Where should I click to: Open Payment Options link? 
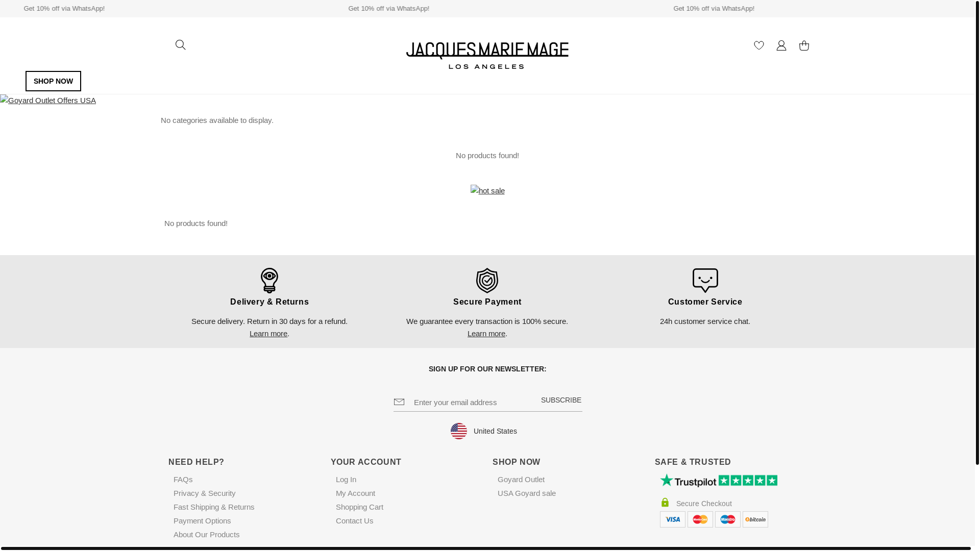(x=202, y=521)
